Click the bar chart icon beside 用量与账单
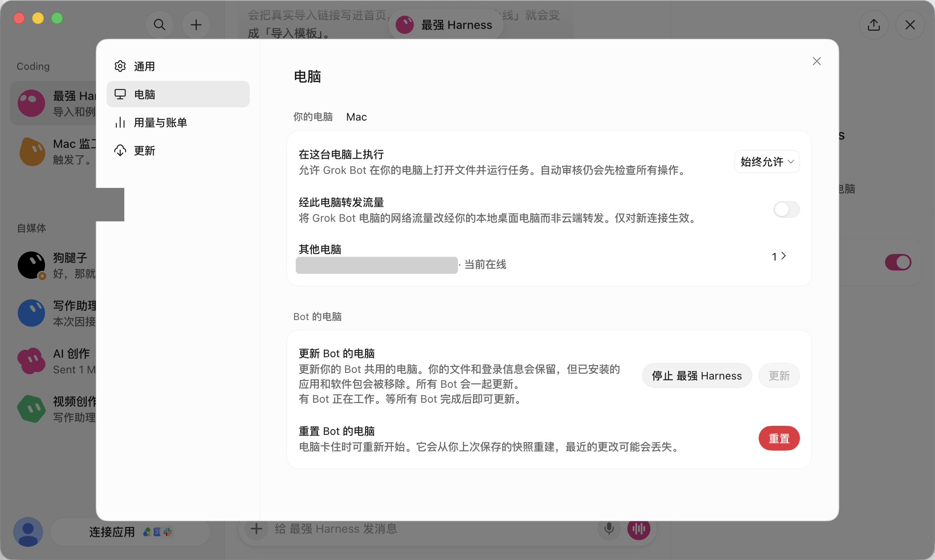This screenshot has width=935, height=560. coord(120,122)
